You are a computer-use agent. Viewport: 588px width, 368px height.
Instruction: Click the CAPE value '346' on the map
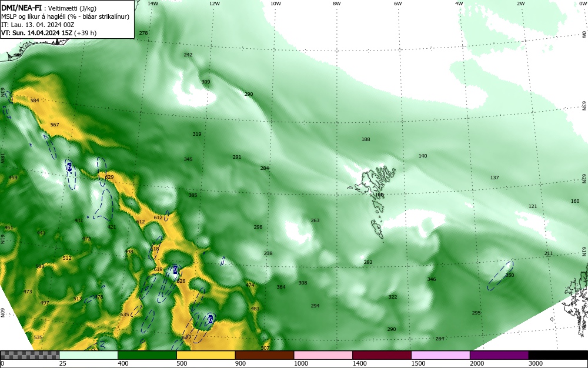tap(431, 279)
